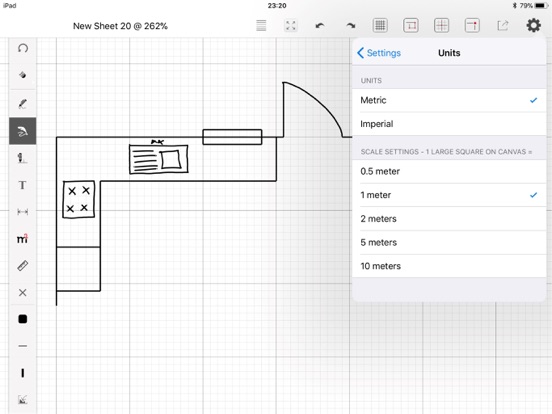This screenshot has height=414, width=552.
Task: Undo the last action
Action: point(320,25)
